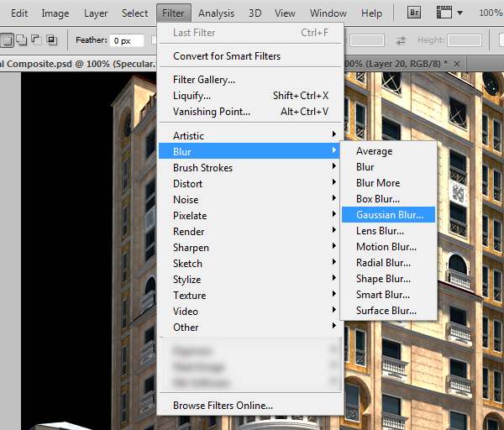Open the zoom level 100% dropdown
Image resolution: width=504 pixels, height=430 pixels.
(x=490, y=13)
